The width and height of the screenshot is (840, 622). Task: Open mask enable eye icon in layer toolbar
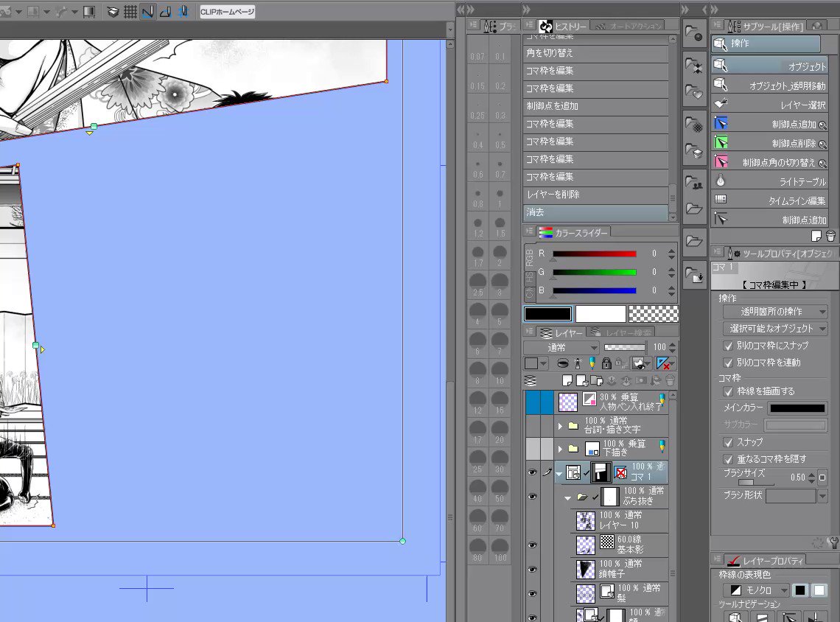point(640,364)
